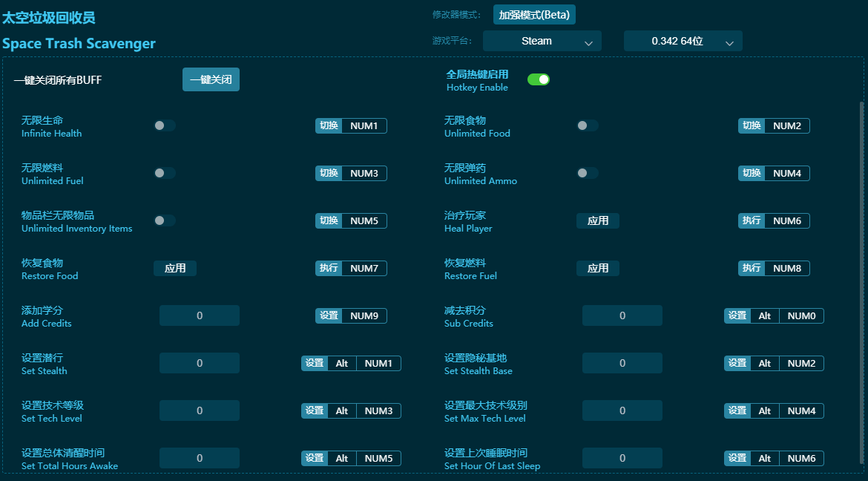
Task: Turn on Unlimited Fuel switch
Action: tap(164, 173)
